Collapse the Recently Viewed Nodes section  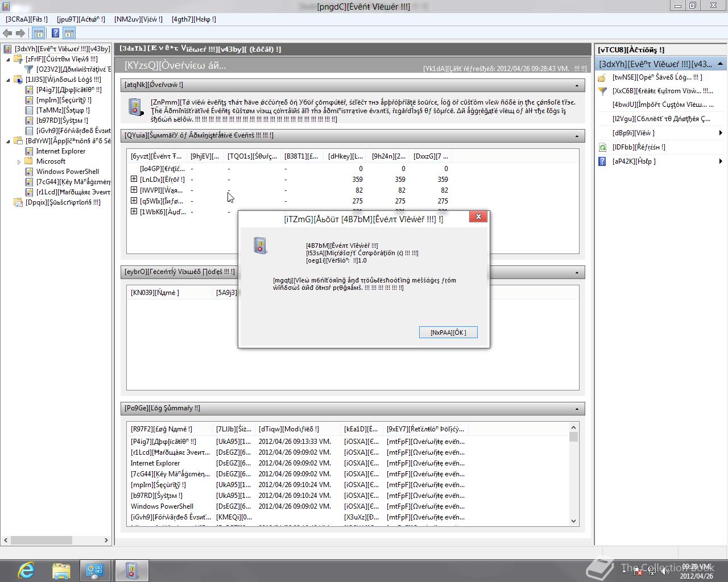point(577,272)
